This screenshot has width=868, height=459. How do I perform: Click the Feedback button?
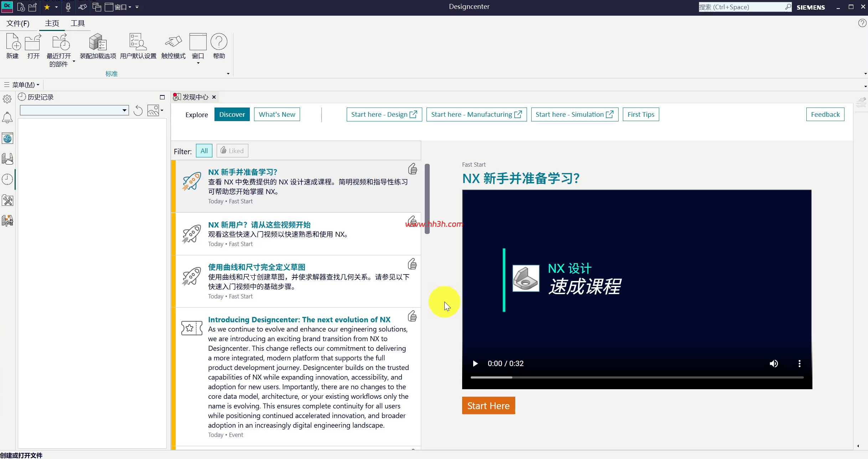coord(825,114)
